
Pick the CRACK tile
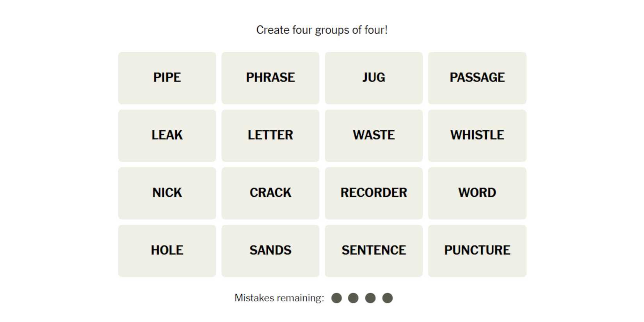(x=270, y=193)
